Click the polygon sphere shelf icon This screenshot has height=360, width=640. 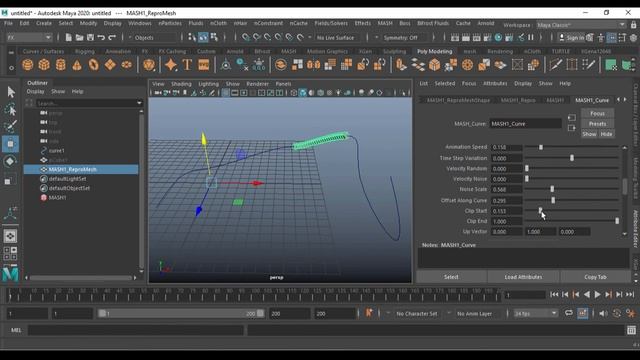pyautogui.click(x=28, y=65)
